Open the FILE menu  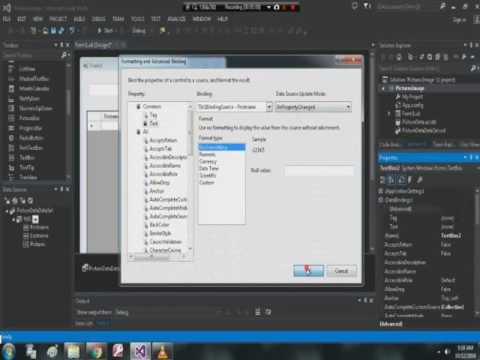[x=6, y=19]
